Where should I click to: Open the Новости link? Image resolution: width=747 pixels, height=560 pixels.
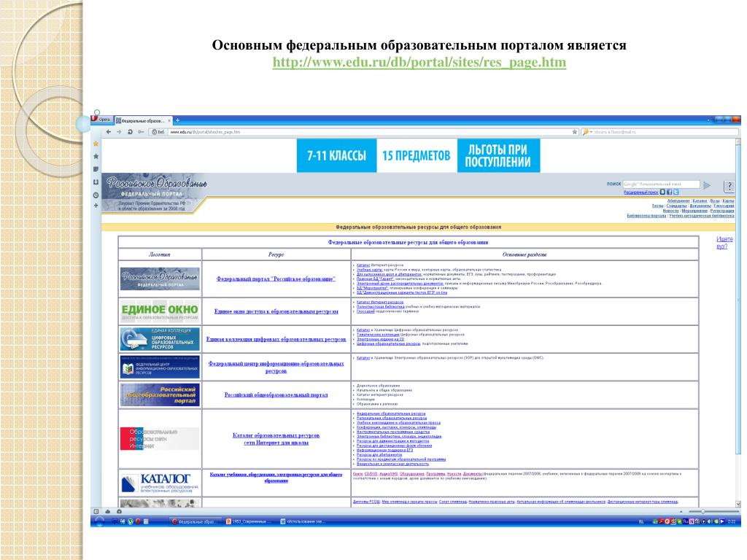[x=670, y=211]
